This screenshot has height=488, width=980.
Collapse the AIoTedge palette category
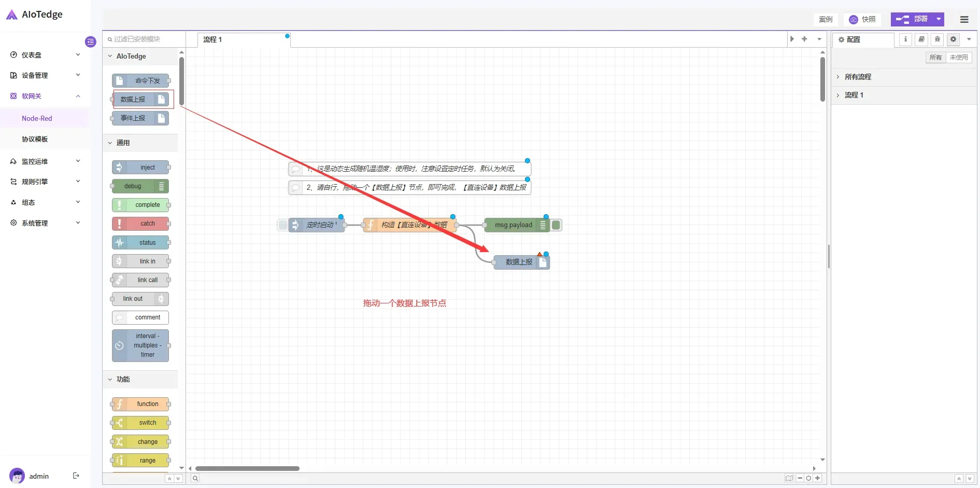[x=140, y=56]
